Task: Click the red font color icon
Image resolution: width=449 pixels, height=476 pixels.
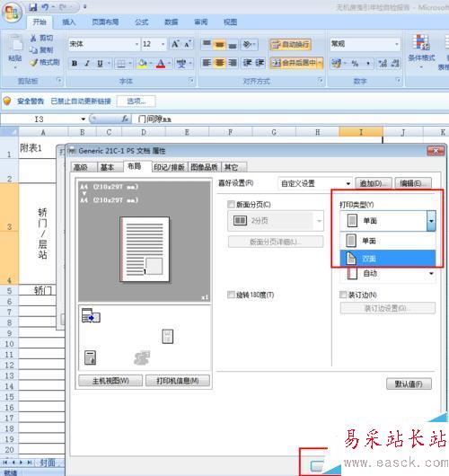Action: tap(161, 63)
